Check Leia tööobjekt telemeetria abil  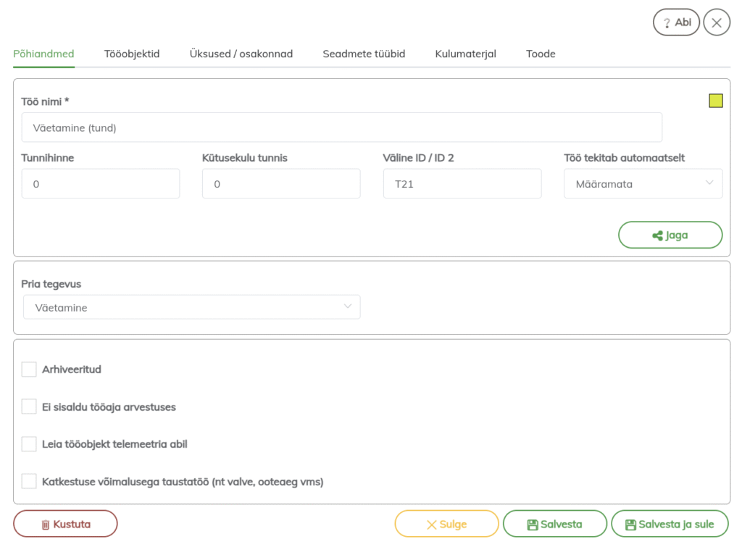tap(29, 444)
